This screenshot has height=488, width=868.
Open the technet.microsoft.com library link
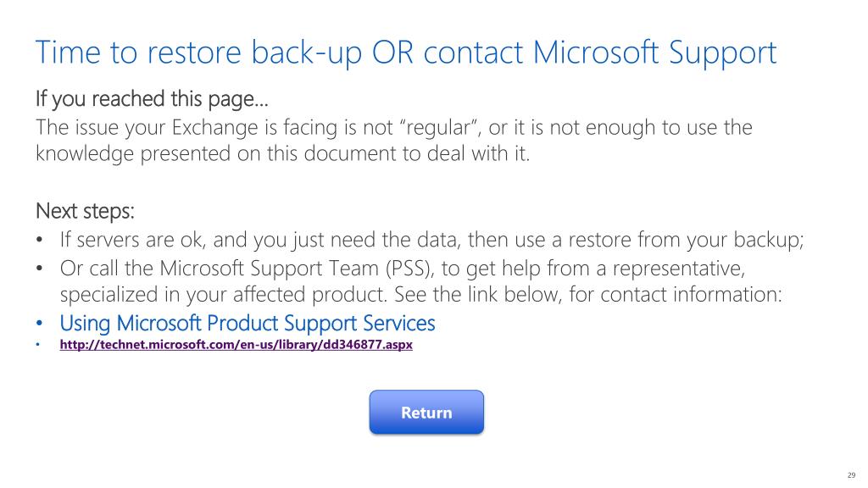(236, 345)
